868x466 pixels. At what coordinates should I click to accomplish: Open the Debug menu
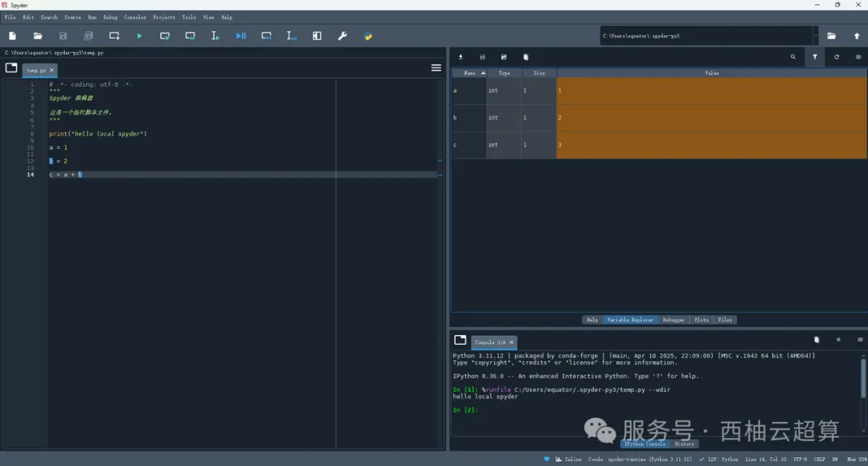(110, 17)
